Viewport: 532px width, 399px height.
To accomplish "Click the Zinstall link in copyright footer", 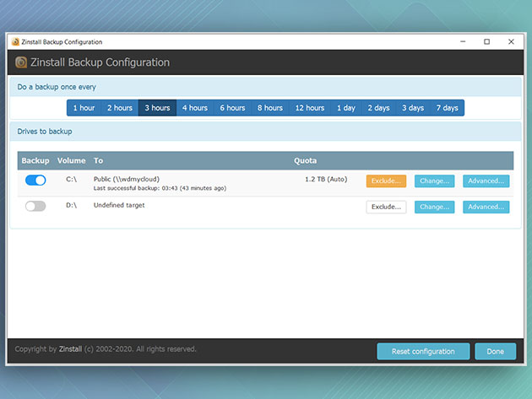I will [72, 349].
